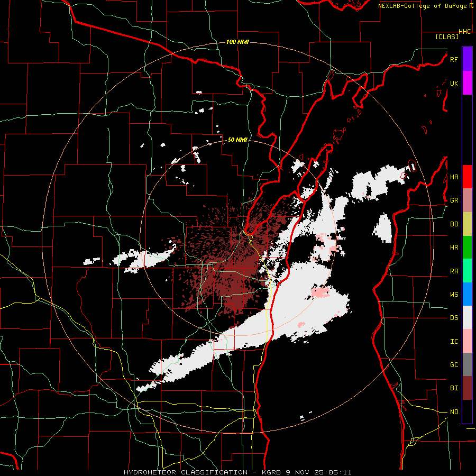
Task: Click the HA legend label
Action: pos(454,177)
